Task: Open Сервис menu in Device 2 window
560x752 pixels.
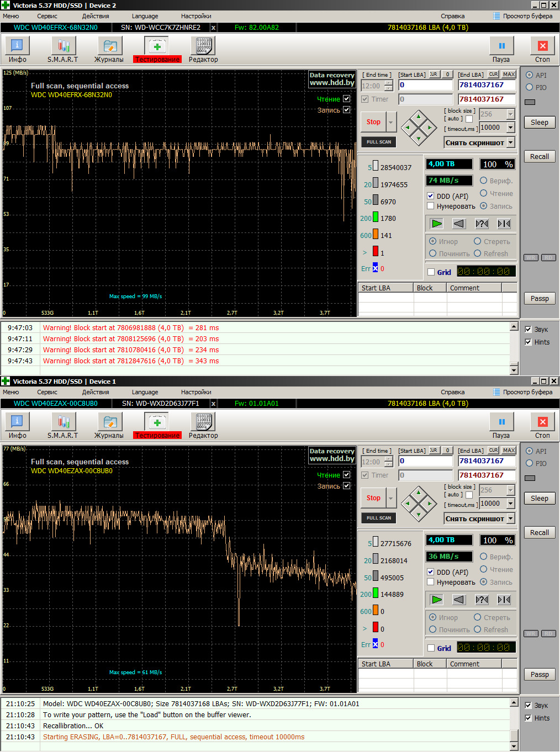Action: click(47, 16)
